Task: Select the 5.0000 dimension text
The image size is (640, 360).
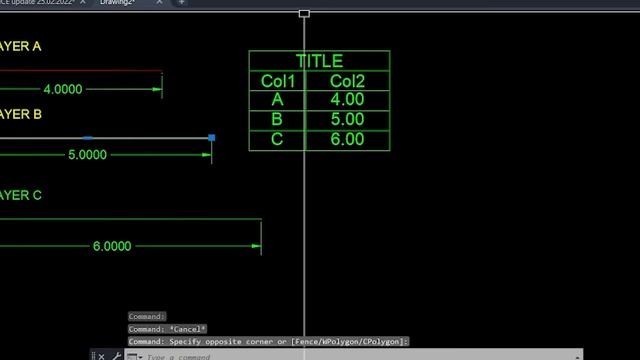Action: coord(87,155)
